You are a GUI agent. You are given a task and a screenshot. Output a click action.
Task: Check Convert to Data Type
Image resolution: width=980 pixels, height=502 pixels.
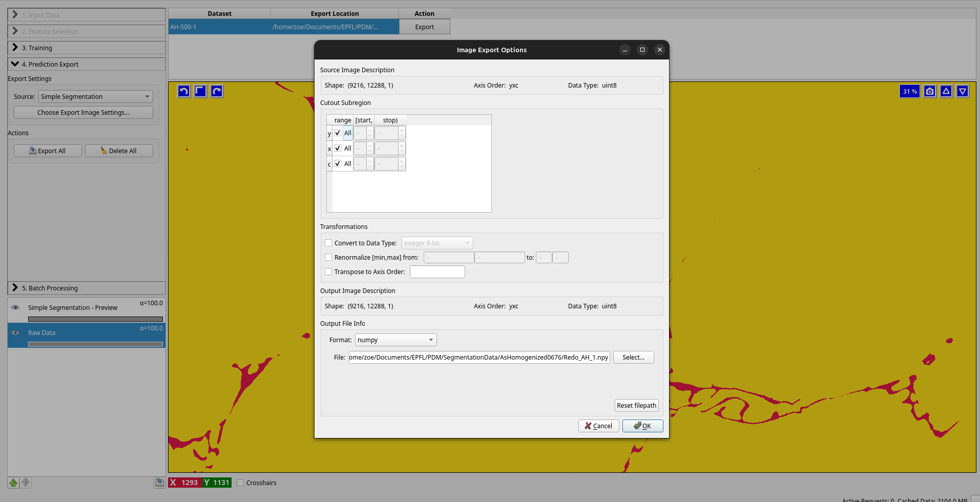point(328,243)
